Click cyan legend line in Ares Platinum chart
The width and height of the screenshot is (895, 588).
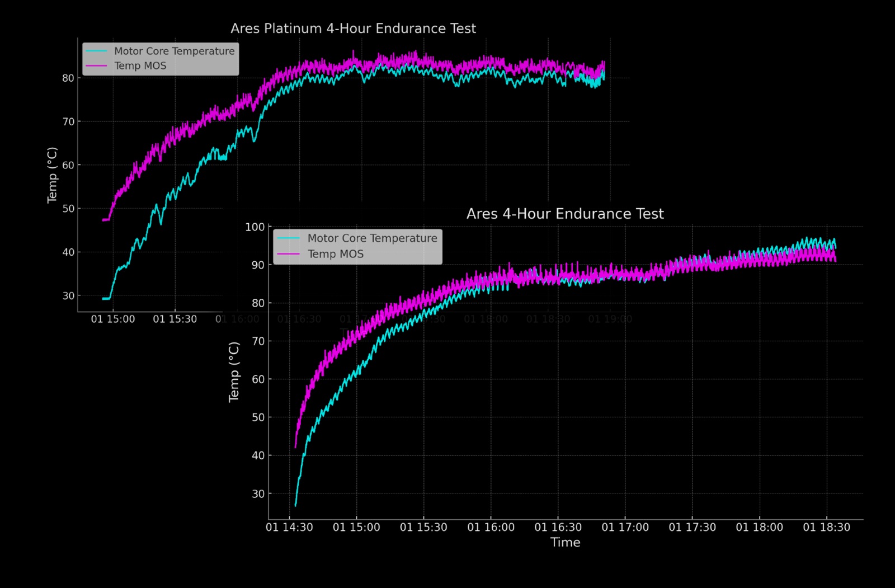point(96,51)
